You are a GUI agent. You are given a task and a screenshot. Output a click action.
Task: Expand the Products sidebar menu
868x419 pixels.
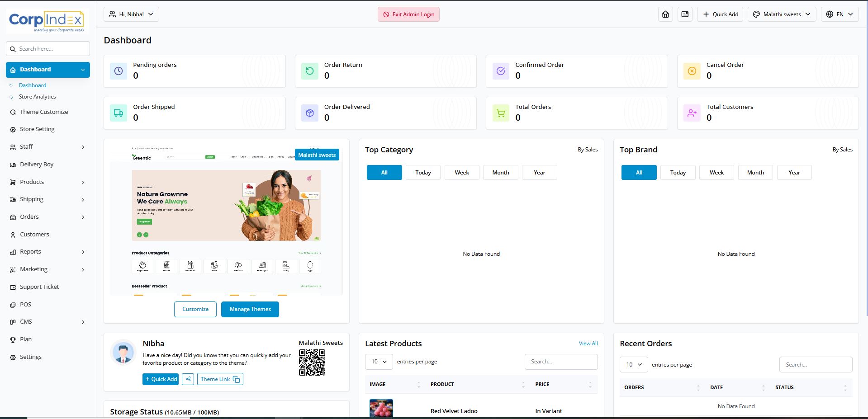pos(48,182)
